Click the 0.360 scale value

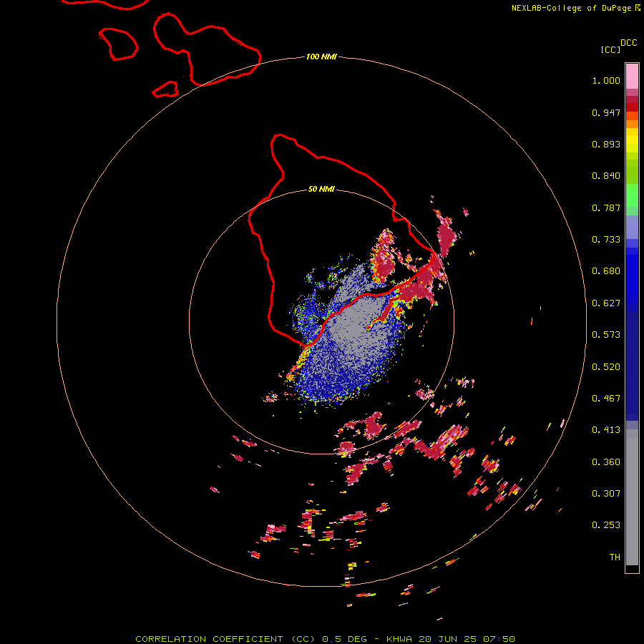[x=606, y=462]
